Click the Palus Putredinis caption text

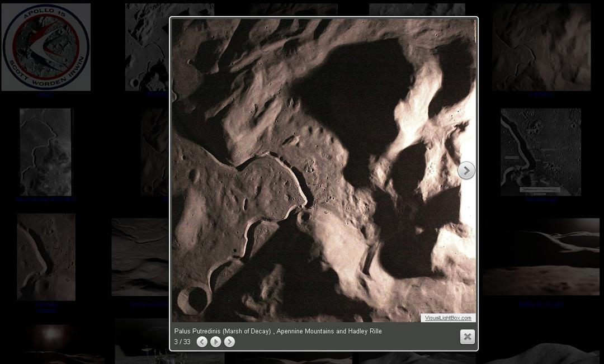278,331
